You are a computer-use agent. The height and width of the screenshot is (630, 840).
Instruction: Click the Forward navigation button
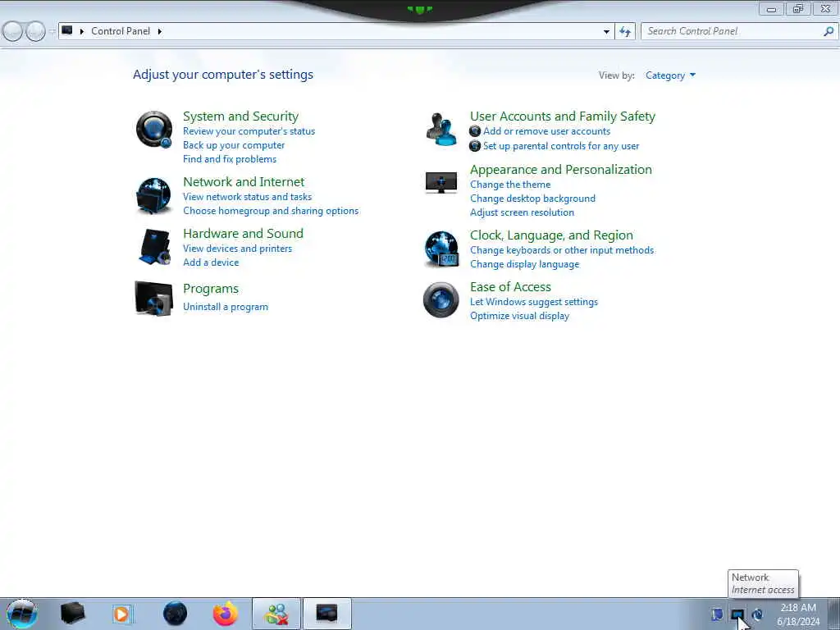[x=35, y=32]
